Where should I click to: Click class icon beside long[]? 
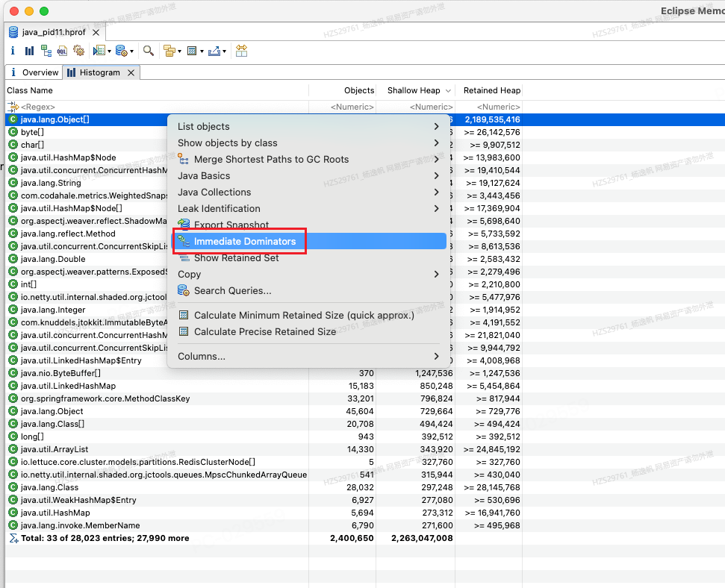click(x=13, y=437)
